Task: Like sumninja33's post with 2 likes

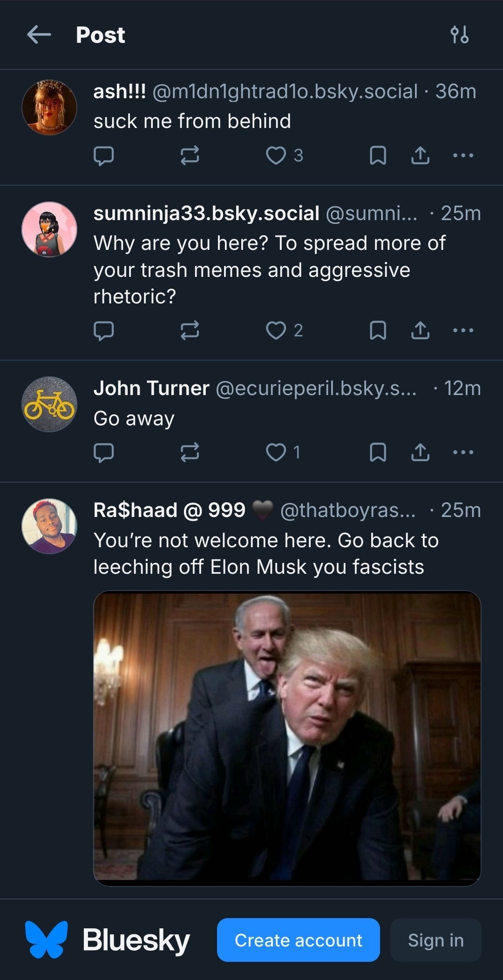Action: [276, 330]
